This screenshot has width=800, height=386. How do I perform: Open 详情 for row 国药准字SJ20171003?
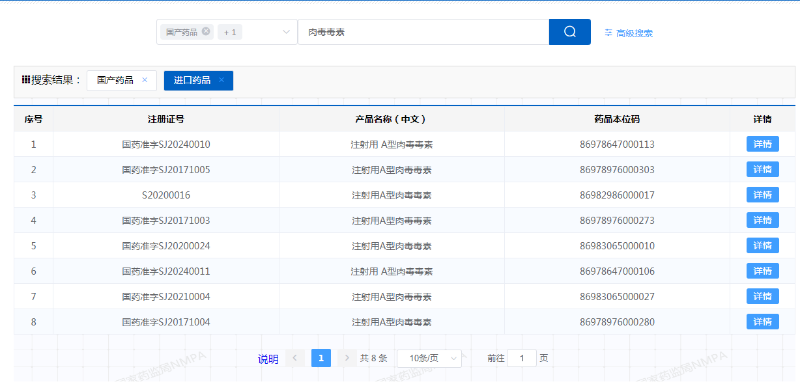click(762, 220)
